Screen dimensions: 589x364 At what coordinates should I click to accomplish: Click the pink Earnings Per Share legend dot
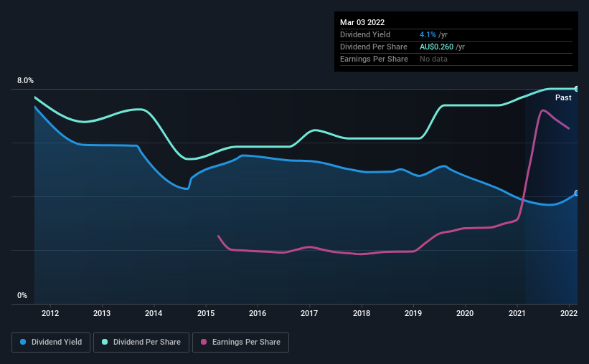[204, 342]
